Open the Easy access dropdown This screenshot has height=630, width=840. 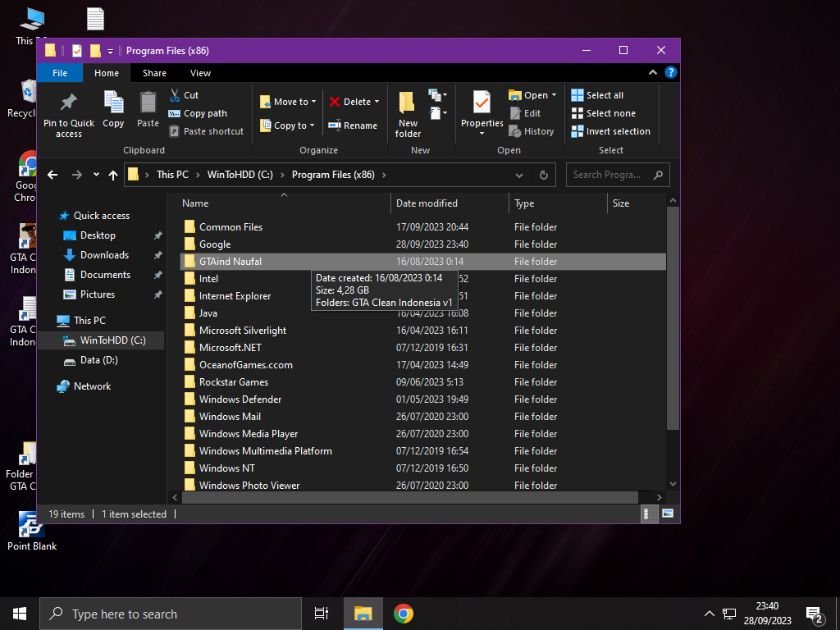click(438, 113)
